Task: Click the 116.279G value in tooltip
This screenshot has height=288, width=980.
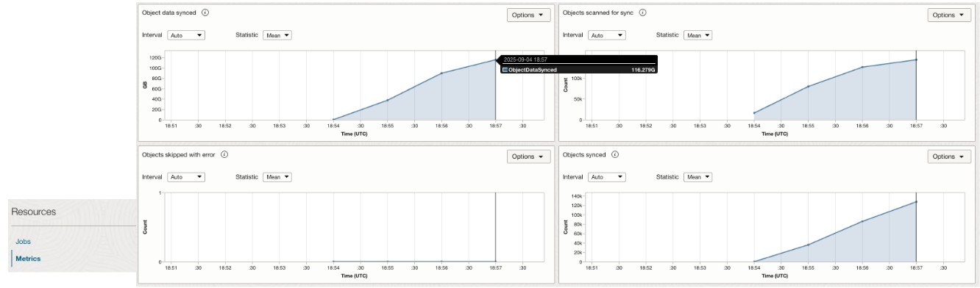Action: click(x=642, y=70)
